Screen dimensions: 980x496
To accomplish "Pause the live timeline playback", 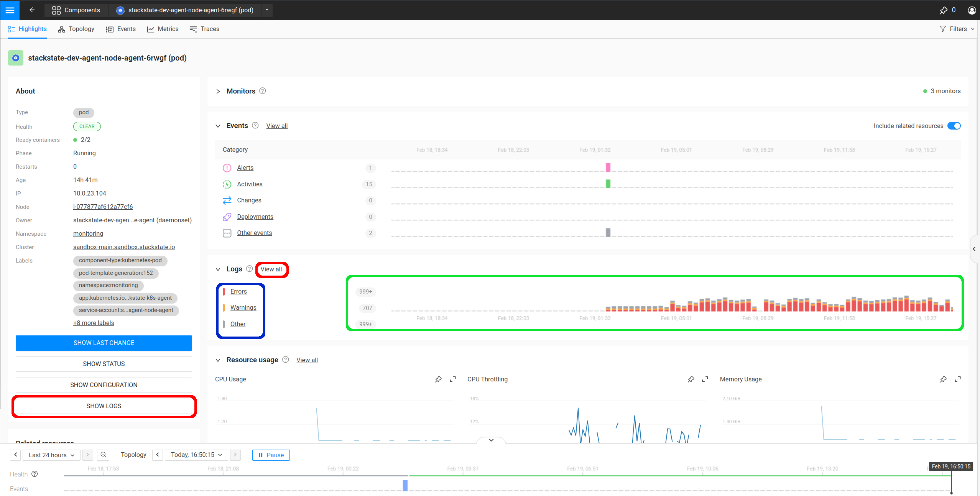I will [271, 455].
